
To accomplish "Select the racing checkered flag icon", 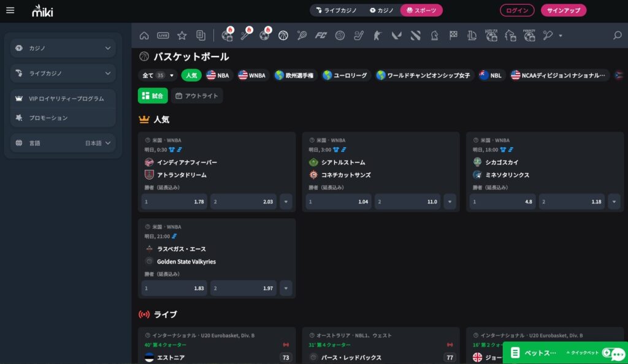I will (x=453, y=36).
